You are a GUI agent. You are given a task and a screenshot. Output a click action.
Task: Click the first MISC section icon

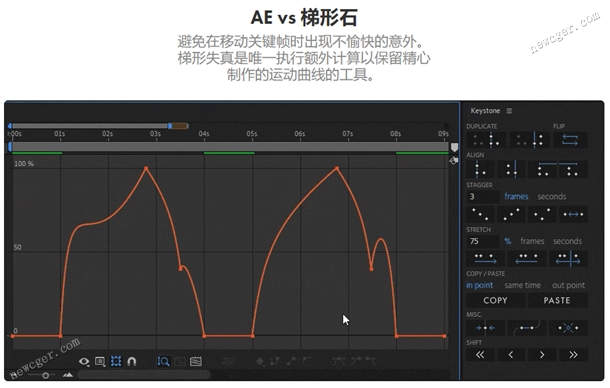pos(486,328)
